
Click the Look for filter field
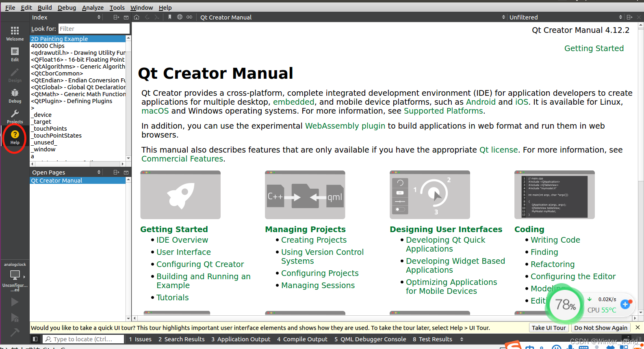point(94,29)
